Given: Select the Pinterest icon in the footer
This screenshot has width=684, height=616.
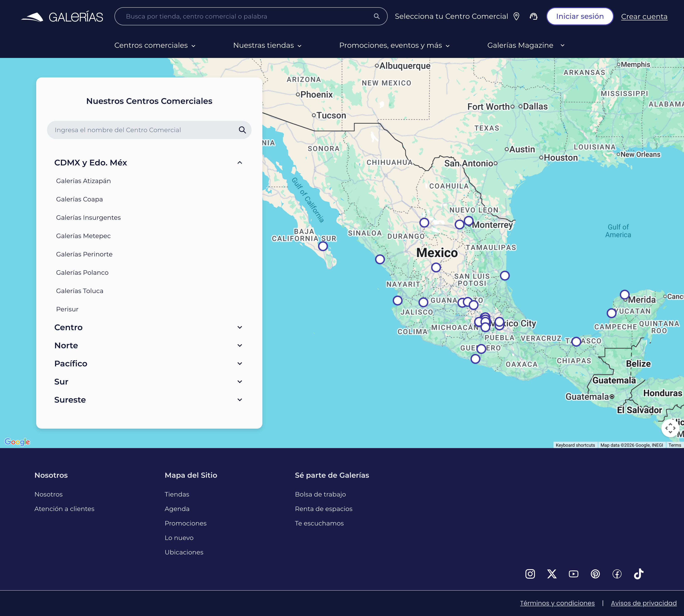Looking at the screenshot, I should (595, 574).
